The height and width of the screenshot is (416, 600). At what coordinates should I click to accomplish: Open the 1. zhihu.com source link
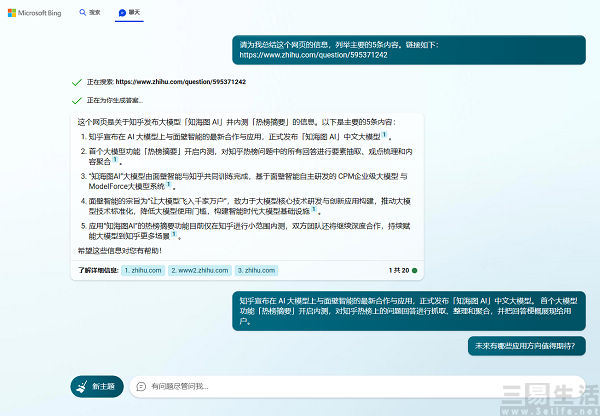pyautogui.click(x=143, y=270)
